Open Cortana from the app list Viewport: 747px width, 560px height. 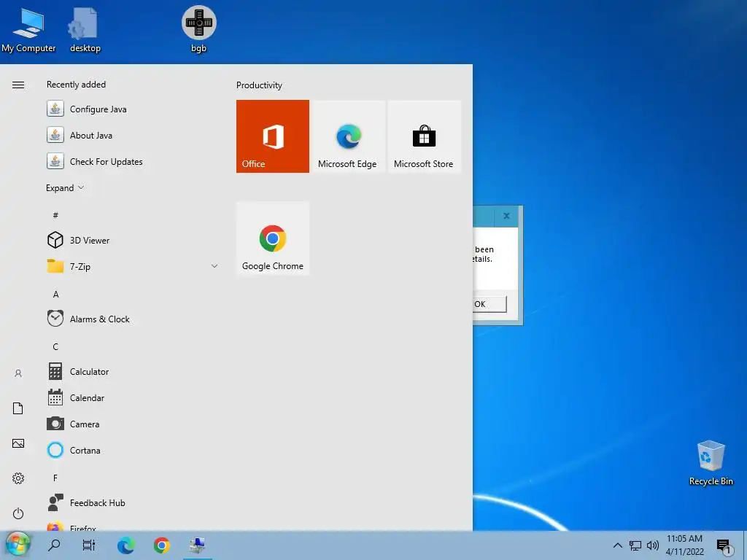(x=133, y=450)
